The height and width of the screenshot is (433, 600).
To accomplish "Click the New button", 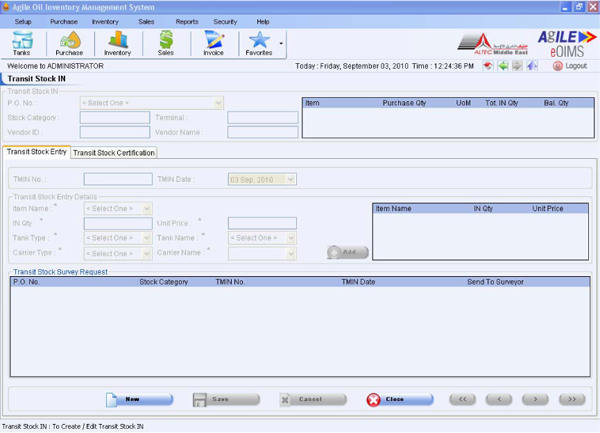I will click(x=139, y=399).
